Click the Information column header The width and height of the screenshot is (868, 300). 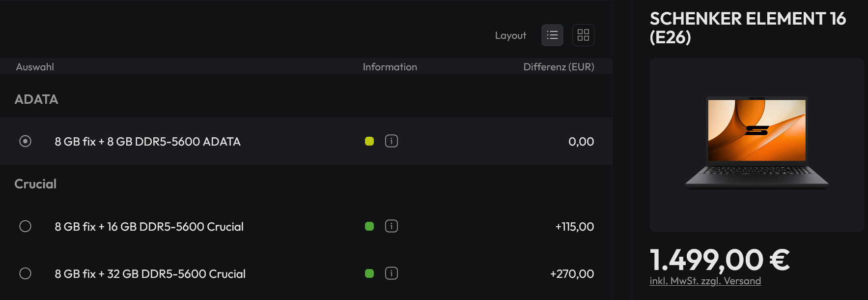(390, 67)
